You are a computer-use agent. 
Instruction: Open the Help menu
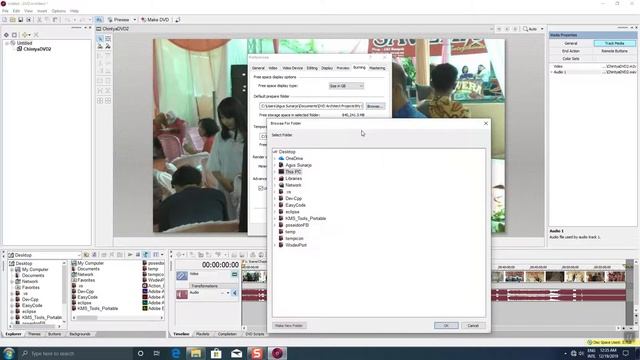(x=74, y=11)
